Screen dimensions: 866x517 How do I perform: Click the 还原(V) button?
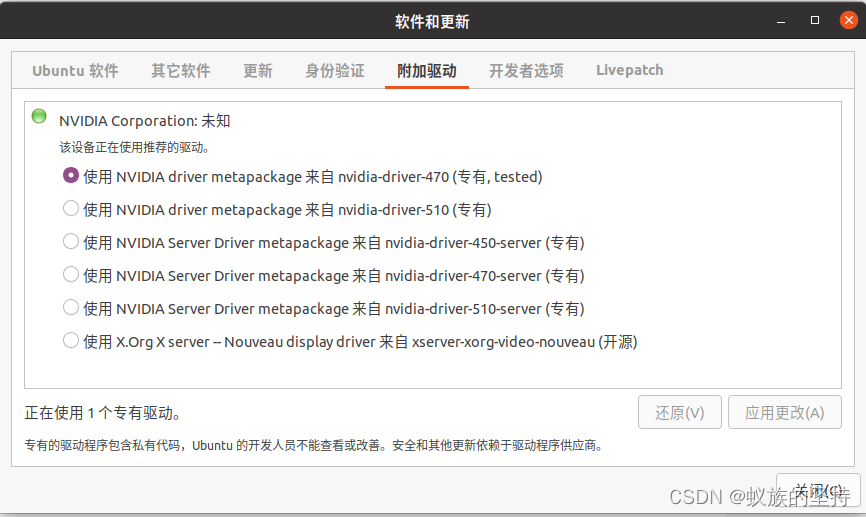680,412
